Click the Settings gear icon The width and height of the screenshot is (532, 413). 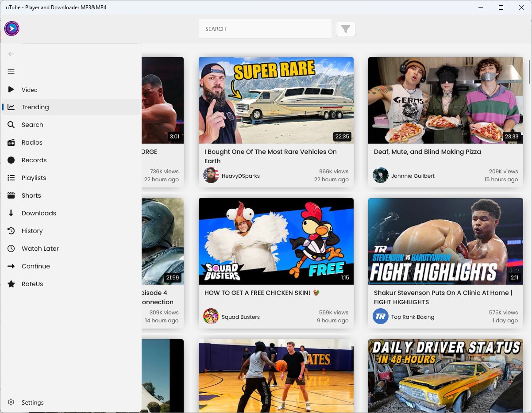(x=11, y=402)
